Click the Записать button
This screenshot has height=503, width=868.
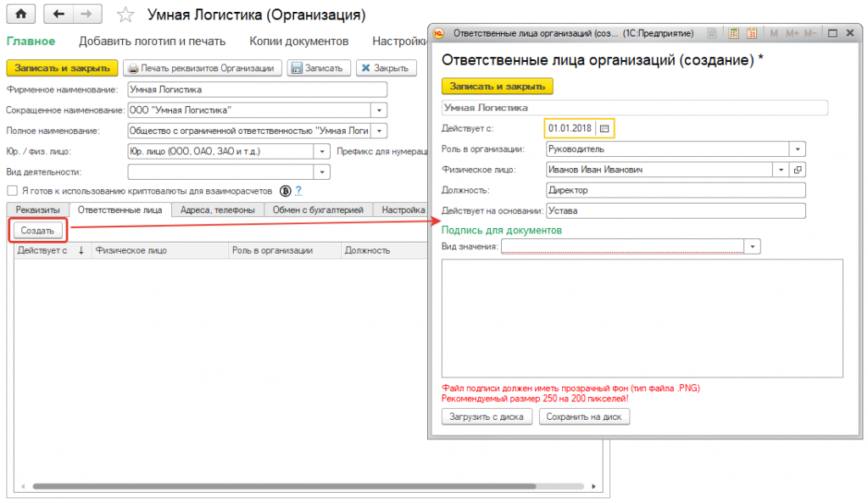coord(319,68)
